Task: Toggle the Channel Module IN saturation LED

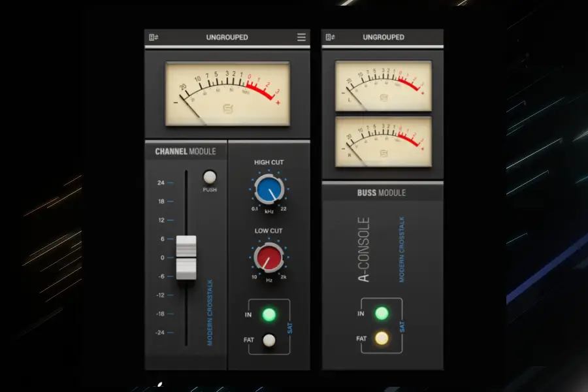Action: [269, 314]
